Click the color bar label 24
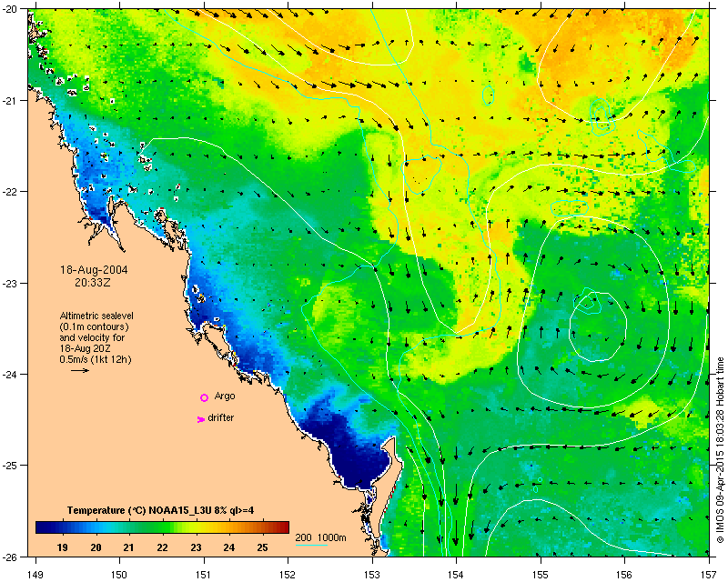Image resolution: width=728 pixels, height=582 pixels. coord(229,547)
